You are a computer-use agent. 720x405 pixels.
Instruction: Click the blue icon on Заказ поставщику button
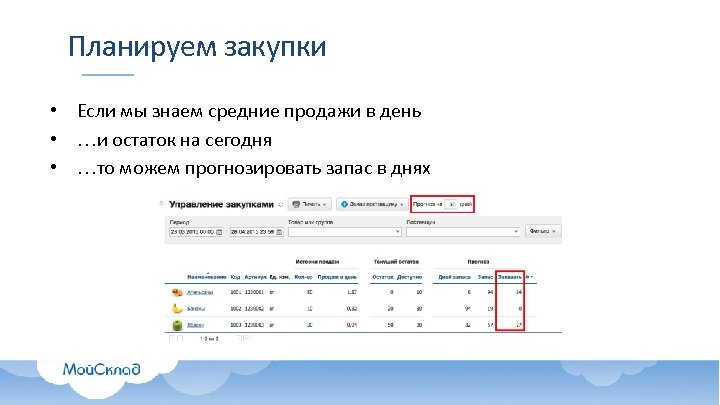point(344,204)
